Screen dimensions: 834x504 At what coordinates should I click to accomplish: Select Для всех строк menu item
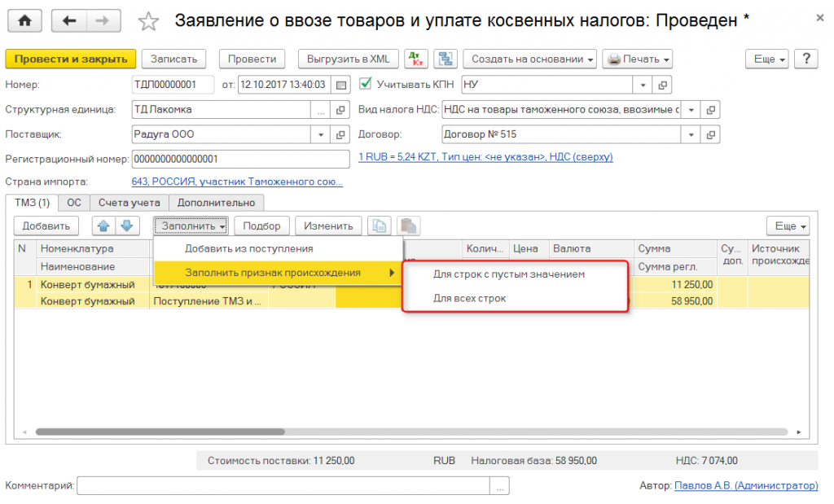click(x=470, y=298)
